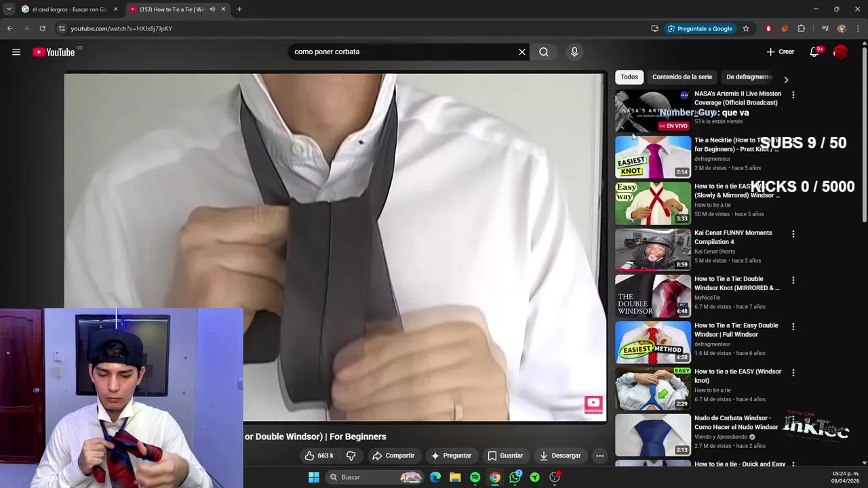This screenshot has height=488, width=868.
Task: Click the orange extension icon in toolbar
Action: [785, 28]
